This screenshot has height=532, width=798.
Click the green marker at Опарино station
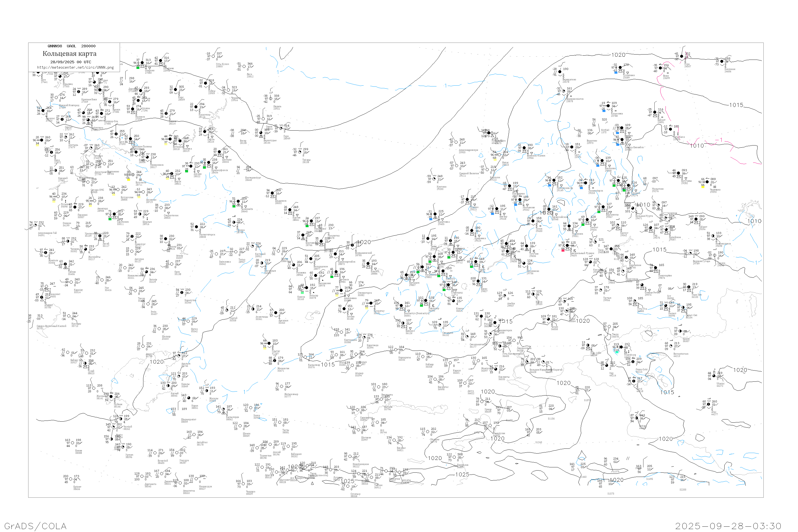click(x=138, y=68)
